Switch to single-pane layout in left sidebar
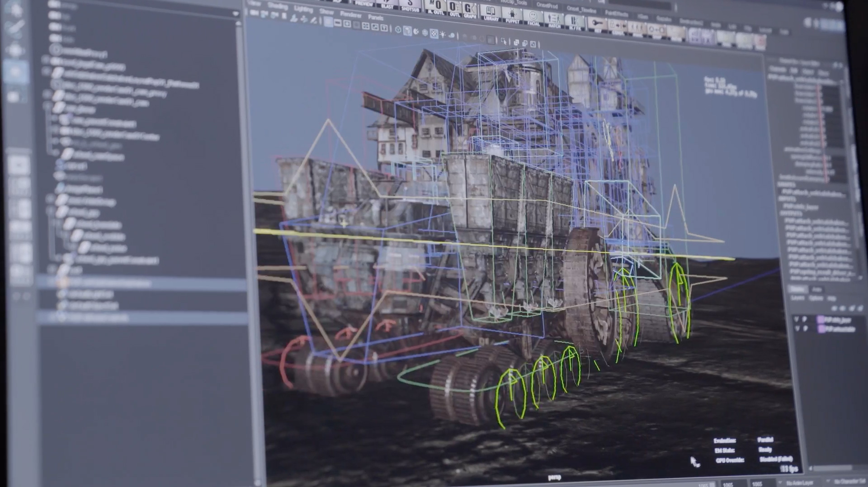The height and width of the screenshot is (487, 868). click(19, 165)
